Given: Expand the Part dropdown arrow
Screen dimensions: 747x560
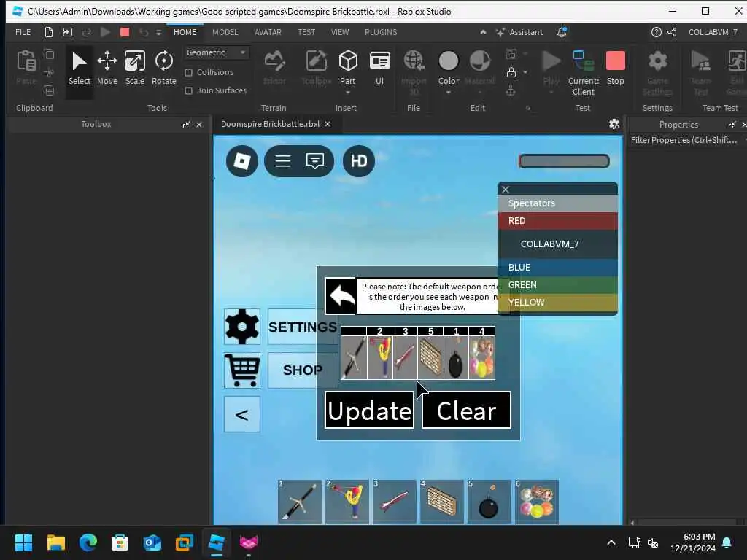Looking at the screenshot, I should pos(348,93).
